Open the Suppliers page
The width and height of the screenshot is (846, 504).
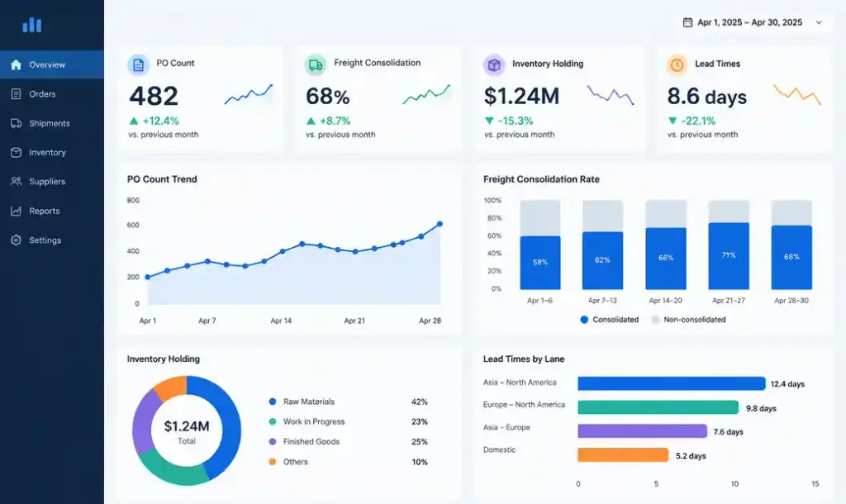coord(52,181)
